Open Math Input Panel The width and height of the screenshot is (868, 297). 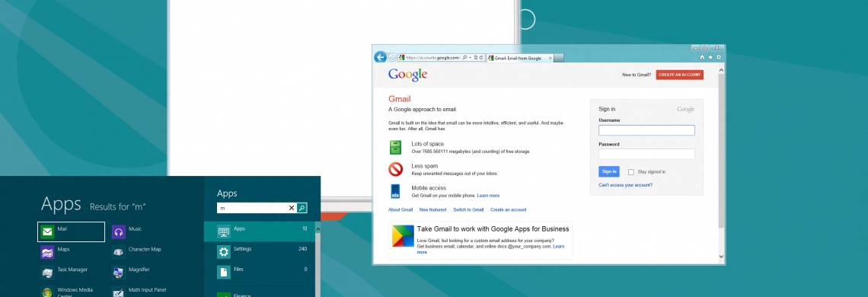139,292
